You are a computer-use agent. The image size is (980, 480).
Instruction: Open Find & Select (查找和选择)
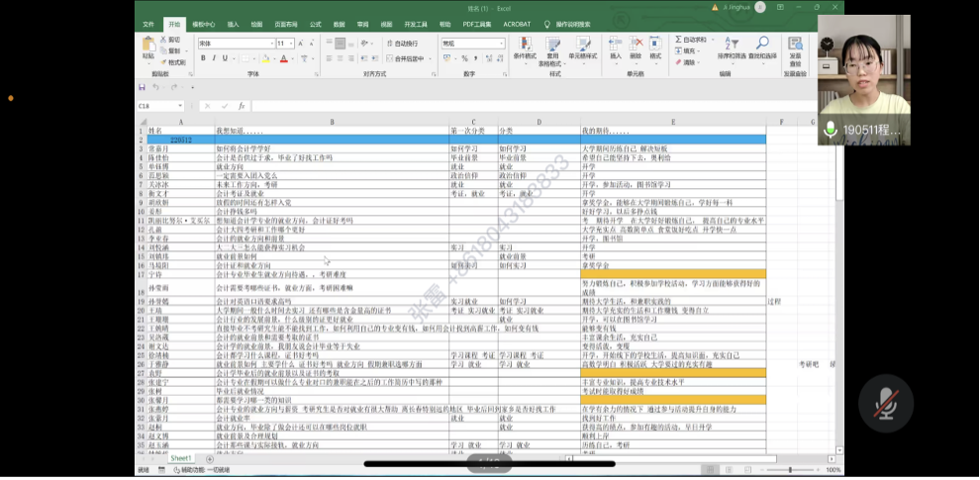point(762,47)
